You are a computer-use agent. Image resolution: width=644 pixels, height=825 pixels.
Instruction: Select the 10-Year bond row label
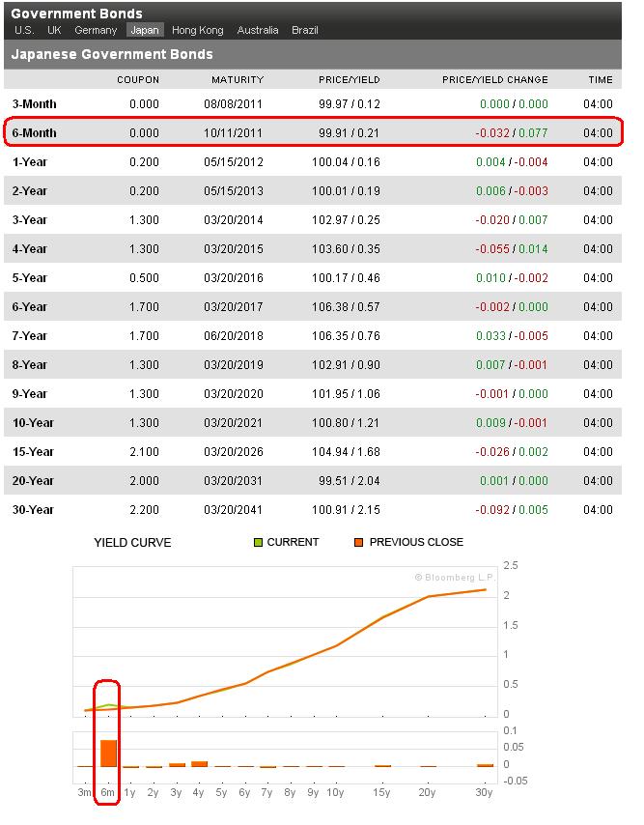point(33,422)
